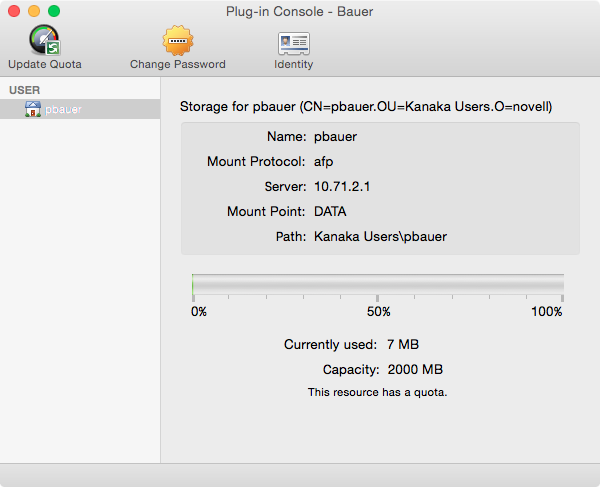Screen dimensions: 600x487
Task: Open the Change Password tool icon
Action: [x=178, y=40]
